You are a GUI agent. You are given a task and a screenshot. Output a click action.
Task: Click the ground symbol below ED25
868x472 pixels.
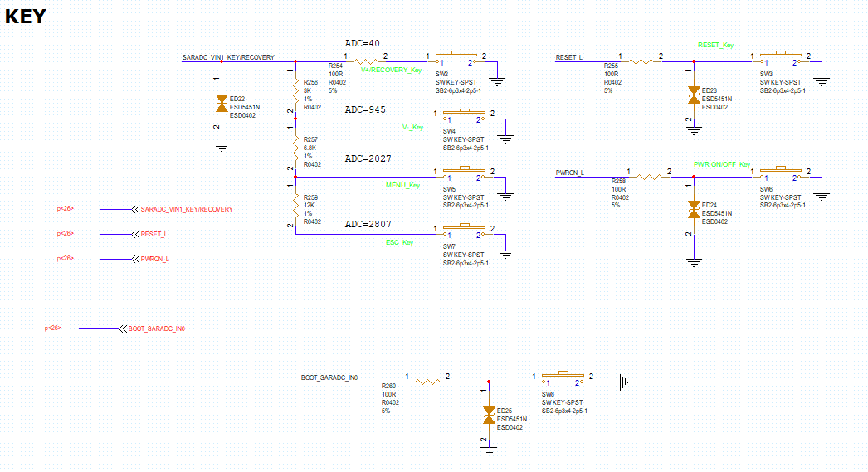[489, 450]
